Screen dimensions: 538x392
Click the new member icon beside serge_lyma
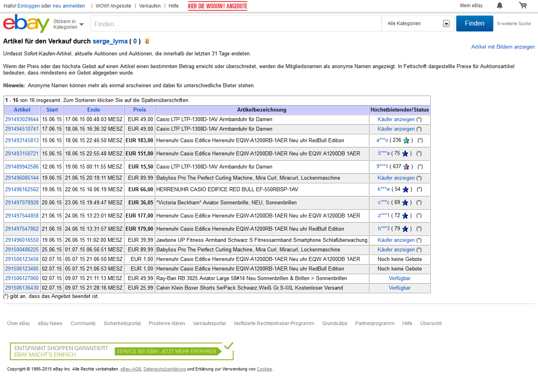coord(147,41)
